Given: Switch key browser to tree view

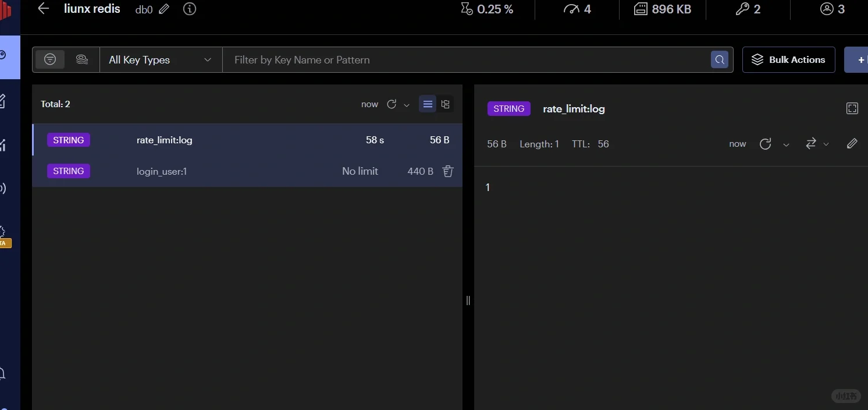Looking at the screenshot, I should click(446, 104).
